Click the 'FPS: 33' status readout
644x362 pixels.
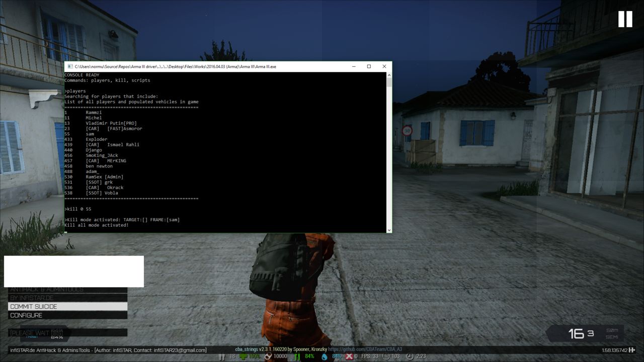click(x=369, y=356)
